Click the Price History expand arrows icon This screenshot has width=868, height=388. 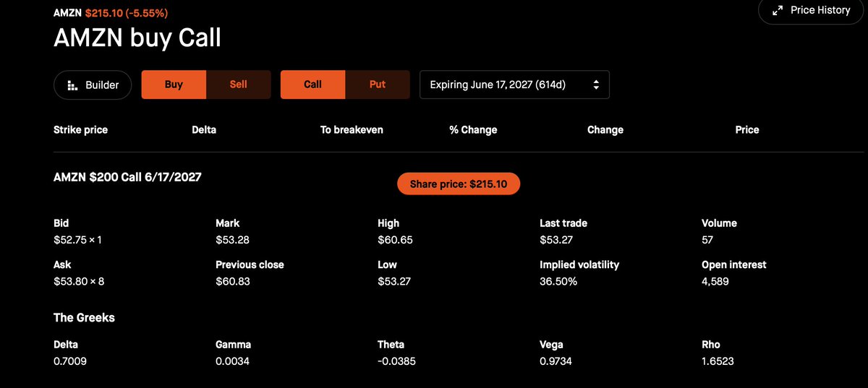pos(778,11)
